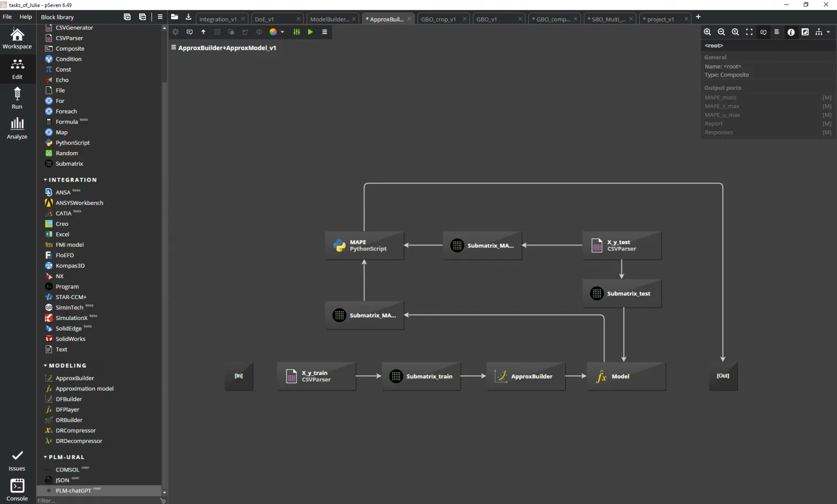Go up one level arrow icon
This screenshot has width=837, height=504.
click(203, 32)
